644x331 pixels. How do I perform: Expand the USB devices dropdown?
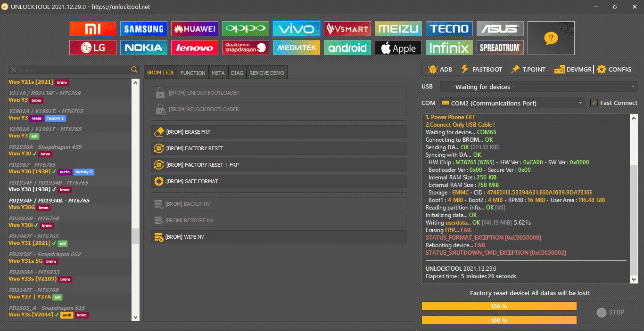point(539,87)
